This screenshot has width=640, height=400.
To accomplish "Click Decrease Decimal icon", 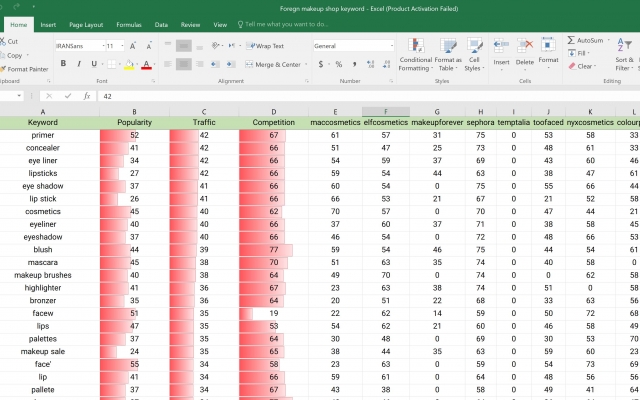I will pyautogui.click(x=386, y=64).
